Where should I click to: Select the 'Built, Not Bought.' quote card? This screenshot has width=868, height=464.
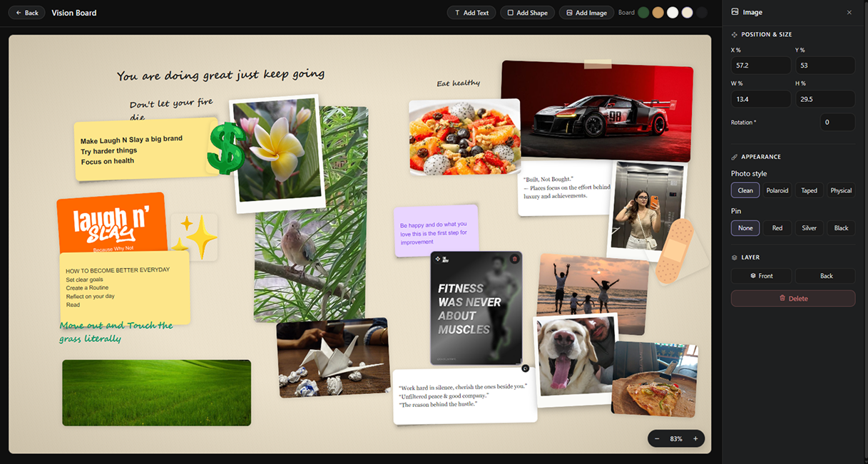click(x=565, y=188)
